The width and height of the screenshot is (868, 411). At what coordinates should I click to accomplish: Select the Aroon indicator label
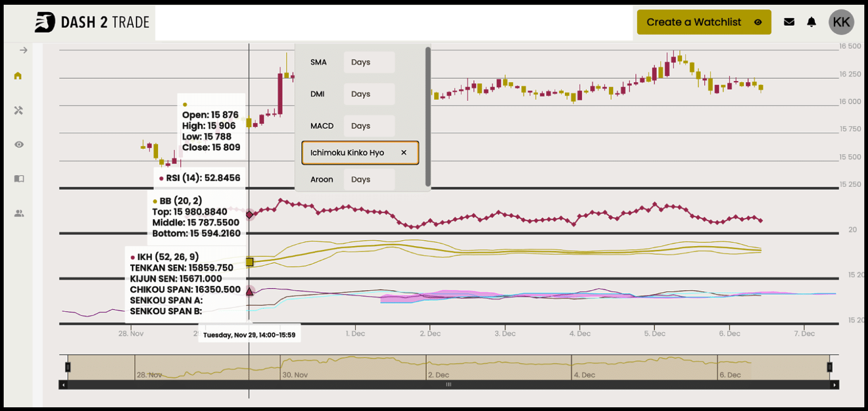(322, 179)
